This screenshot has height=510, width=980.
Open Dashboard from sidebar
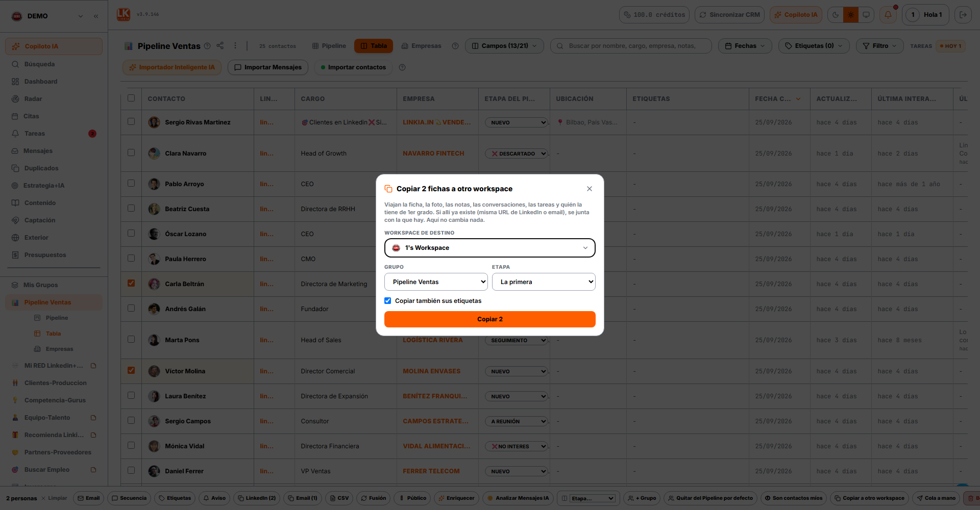pos(54,82)
